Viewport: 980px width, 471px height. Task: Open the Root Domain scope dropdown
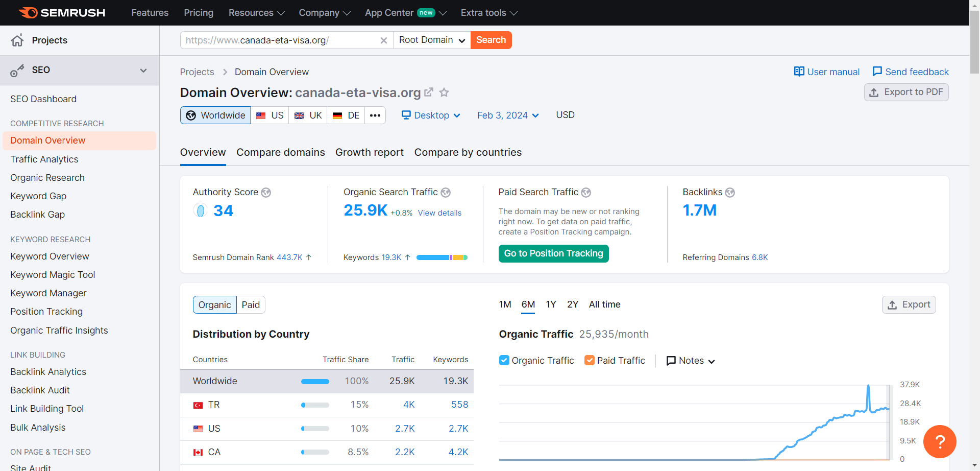(x=432, y=40)
